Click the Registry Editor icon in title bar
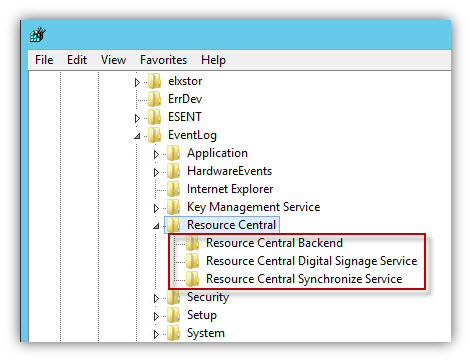Screen dimensions: 471x362 [x=38, y=34]
